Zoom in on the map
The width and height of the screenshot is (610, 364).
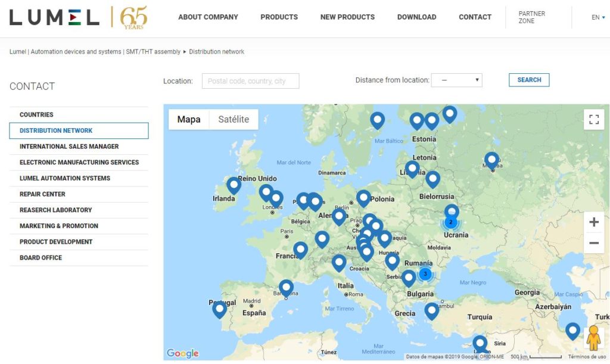593,222
